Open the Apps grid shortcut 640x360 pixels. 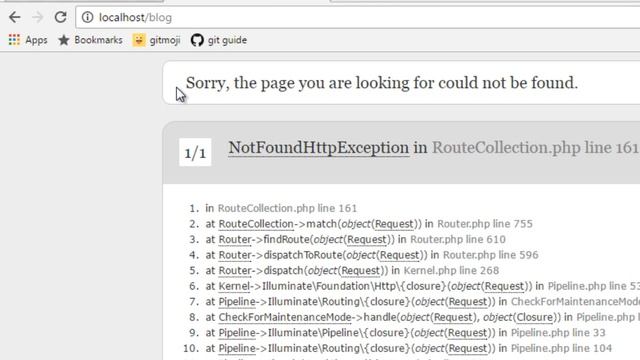tap(28, 40)
